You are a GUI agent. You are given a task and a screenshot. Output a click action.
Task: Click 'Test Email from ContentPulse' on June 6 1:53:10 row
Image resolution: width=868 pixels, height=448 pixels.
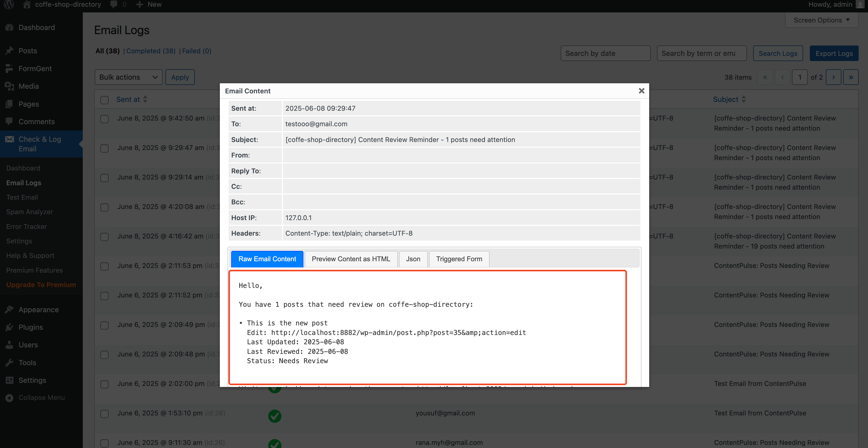760,413
